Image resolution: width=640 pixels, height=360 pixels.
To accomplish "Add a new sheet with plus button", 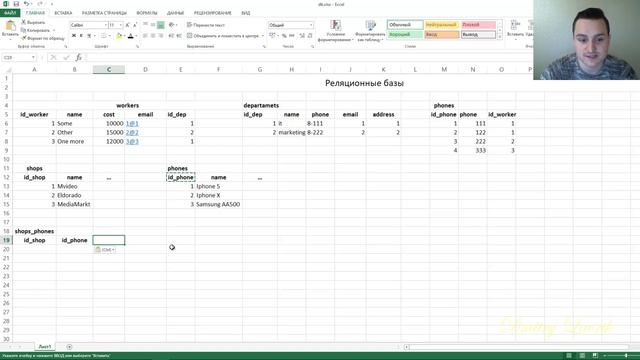I will pyautogui.click(x=69, y=347).
